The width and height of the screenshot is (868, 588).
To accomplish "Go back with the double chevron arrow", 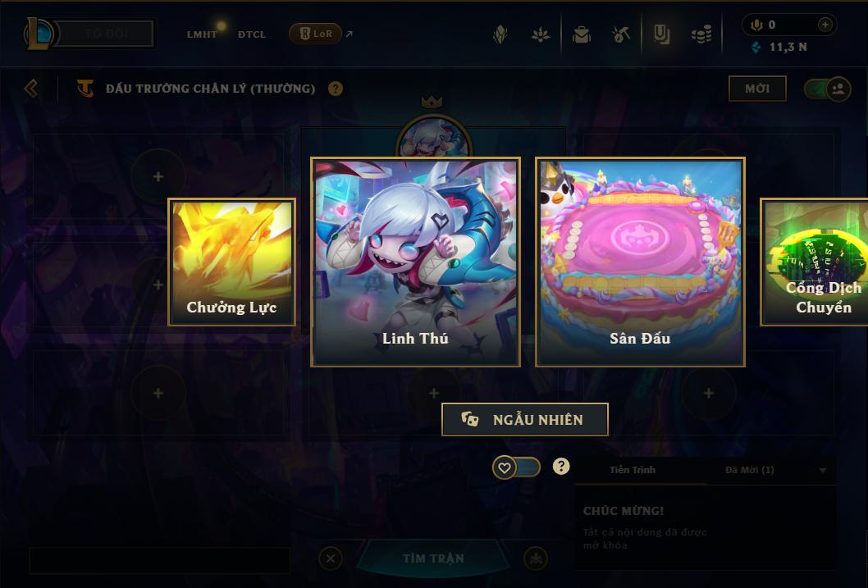I will click(31, 89).
